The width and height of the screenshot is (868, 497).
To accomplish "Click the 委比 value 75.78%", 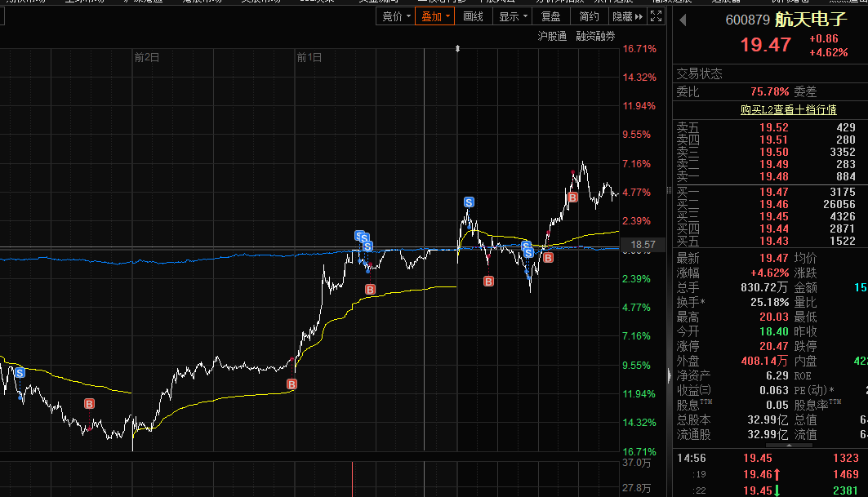I will point(769,91).
